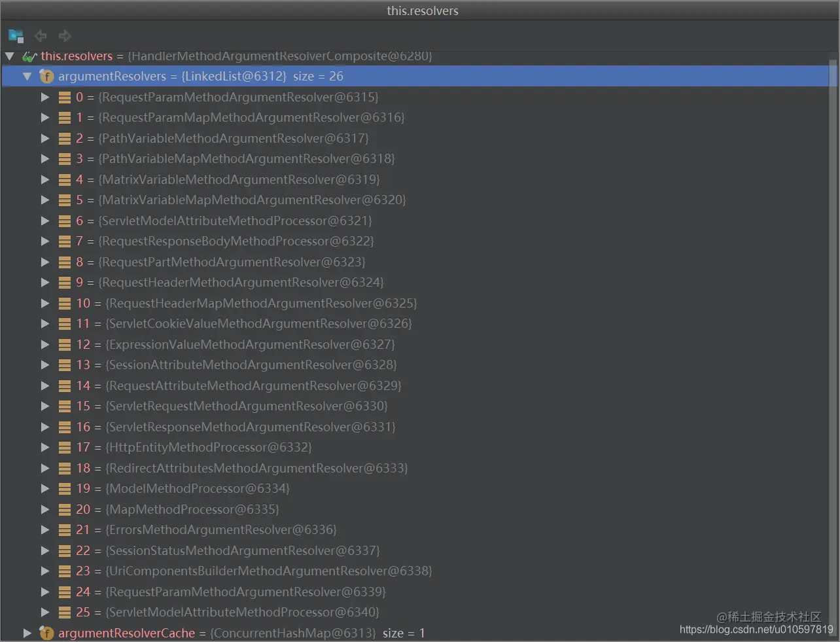The image size is (840, 642).
Task: Select row RequestParamMethodArgumentResolver@6339
Action: click(x=415, y=592)
